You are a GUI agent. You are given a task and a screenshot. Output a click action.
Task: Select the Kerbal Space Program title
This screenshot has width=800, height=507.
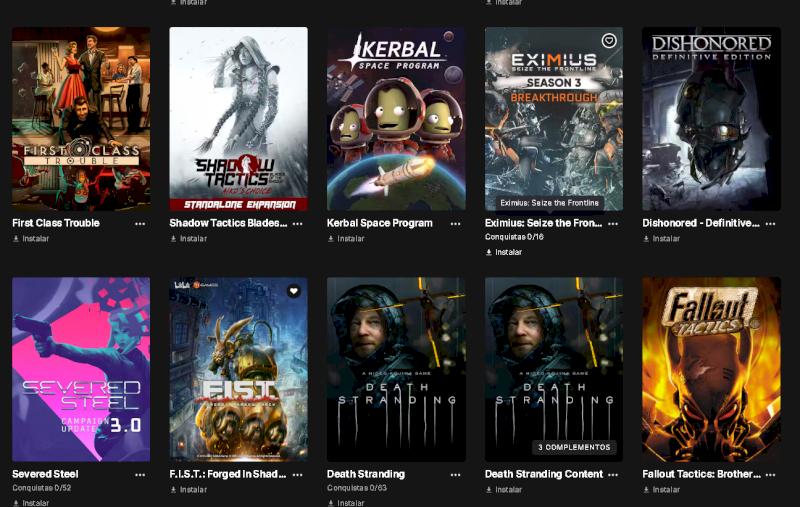pos(380,223)
